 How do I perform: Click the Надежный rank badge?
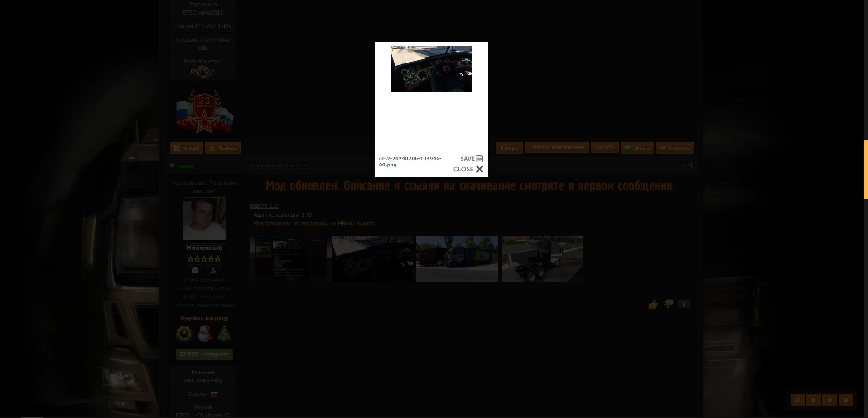click(x=204, y=248)
